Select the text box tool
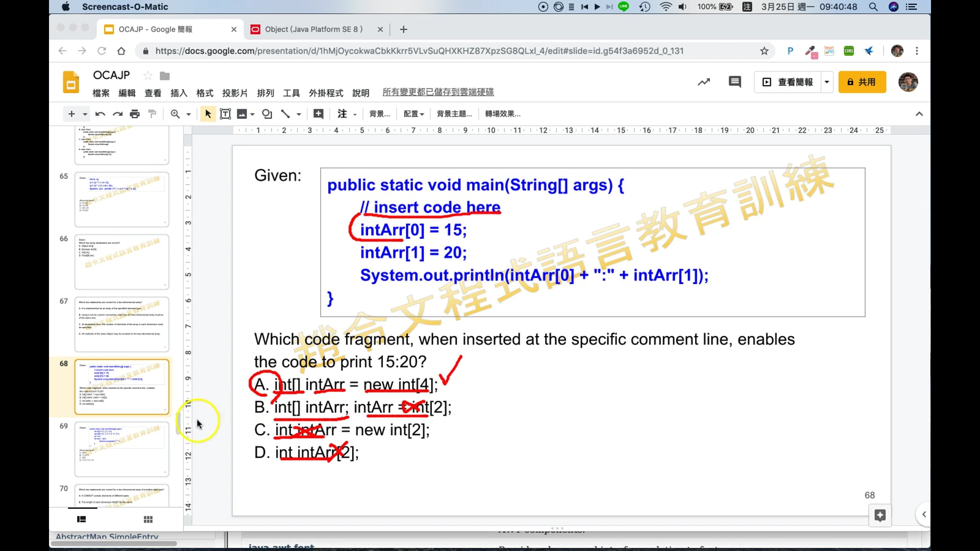The width and height of the screenshot is (980, 551). [x=225, y=114]
